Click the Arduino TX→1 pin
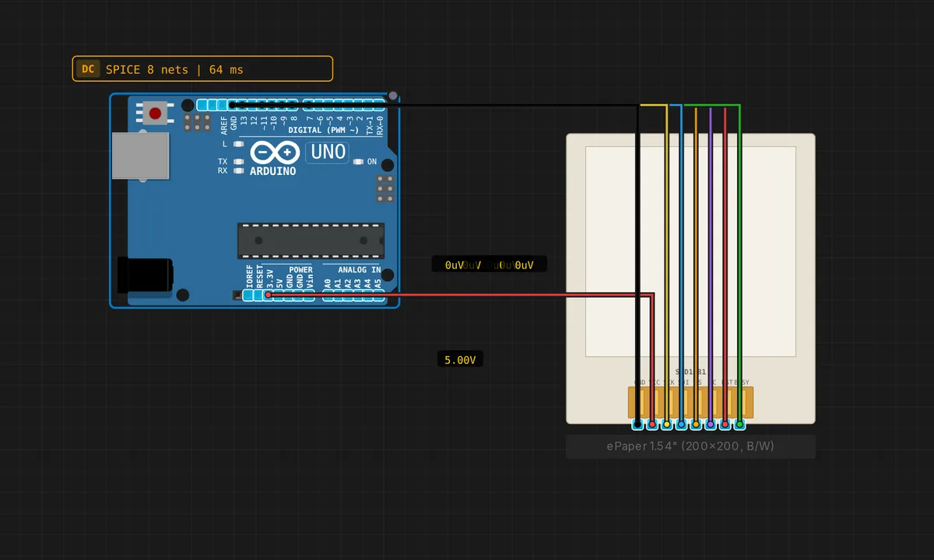The width and height of the screenshot is (934, 560). pyautogui.click(x=370, y=105)
